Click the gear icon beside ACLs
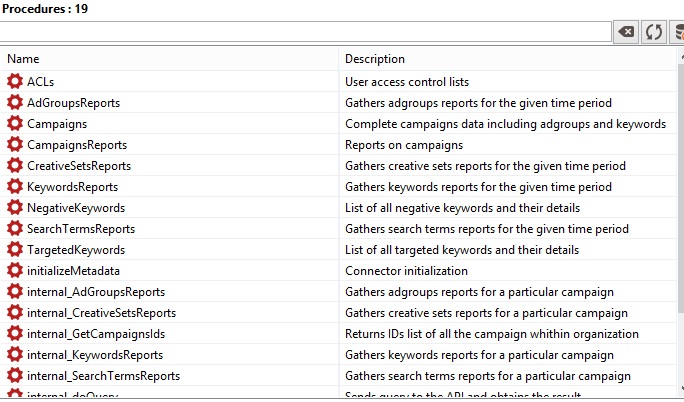 tap(14, 82)
